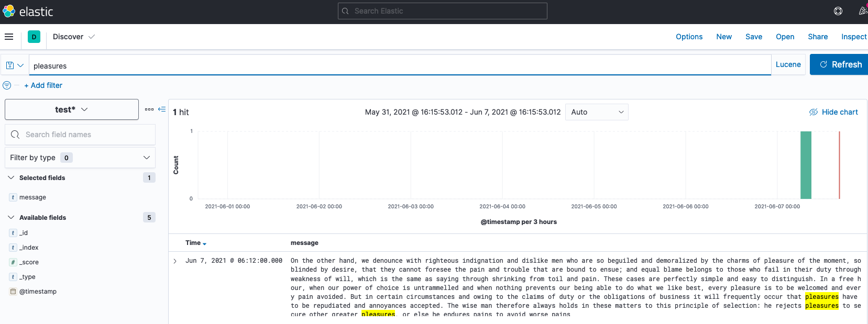Click the _score number type icon
The height and width of the screenshot is (324, 868).
pyautogui.click(x=13, y=262)
